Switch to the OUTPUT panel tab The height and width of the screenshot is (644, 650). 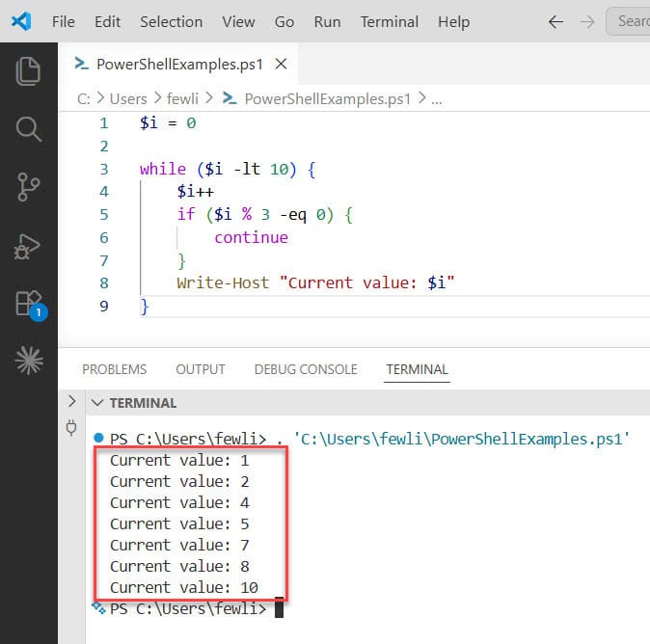tap(201, 369)
